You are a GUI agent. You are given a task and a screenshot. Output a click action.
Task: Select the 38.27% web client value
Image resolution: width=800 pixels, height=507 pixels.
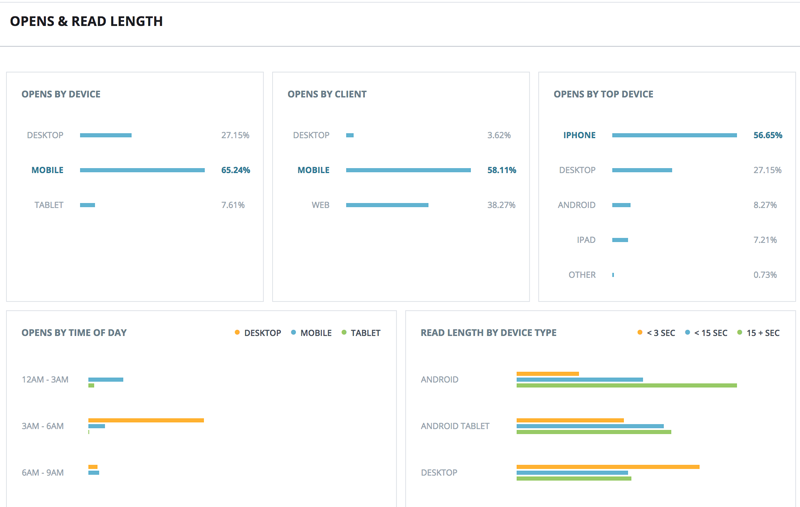pyautogui.click(x=501, y=205)
